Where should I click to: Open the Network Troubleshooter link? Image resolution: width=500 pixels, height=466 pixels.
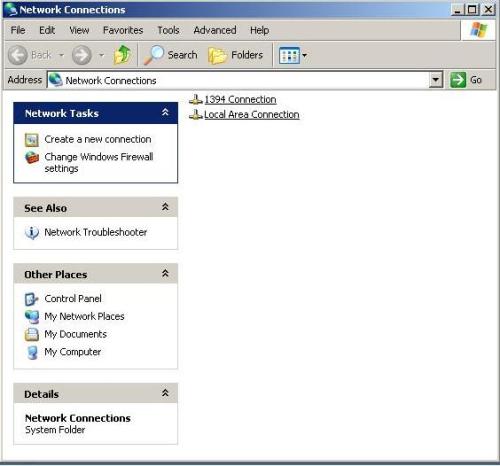(x=96, y=232)
